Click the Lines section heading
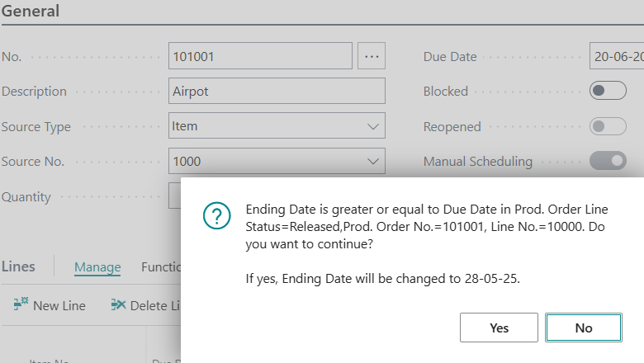The width and height of the screenshot is (644, 363). click(18, 266)
